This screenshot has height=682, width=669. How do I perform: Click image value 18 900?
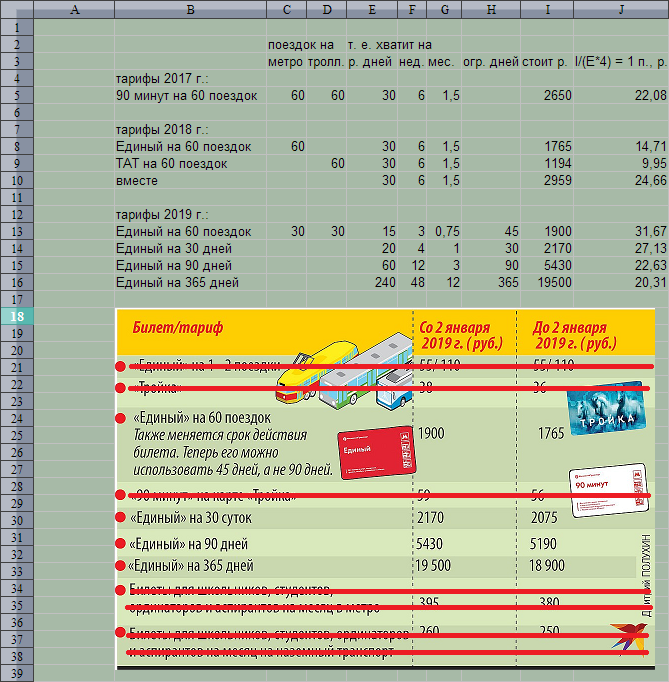[x=547, y=565]
